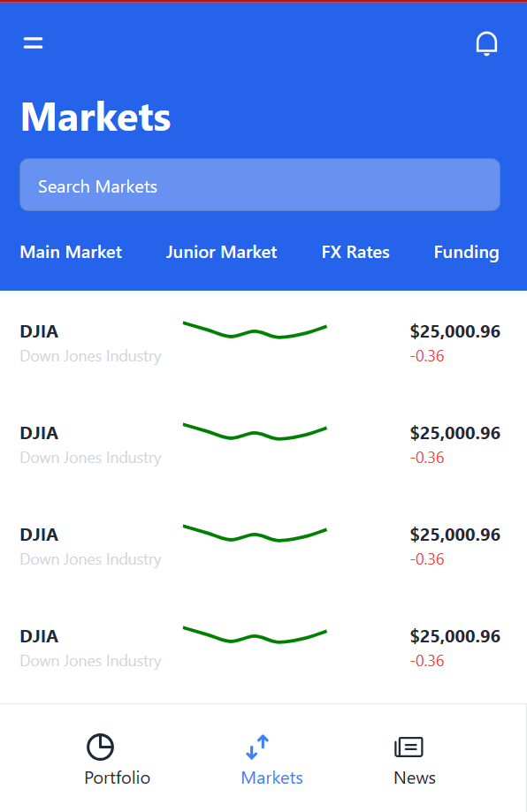Open the FX Rates tab
Screen dimensions: 527x812
355,252
